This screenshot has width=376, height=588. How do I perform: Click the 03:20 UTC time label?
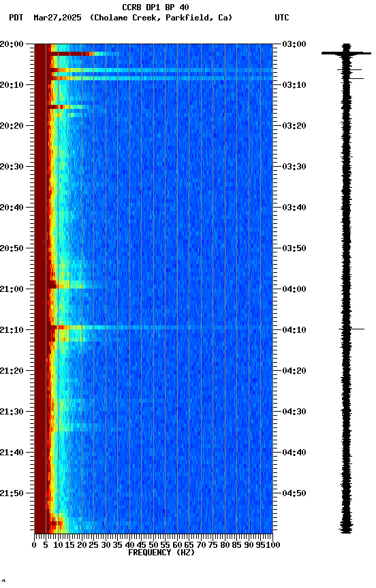[x=294, y=126]
